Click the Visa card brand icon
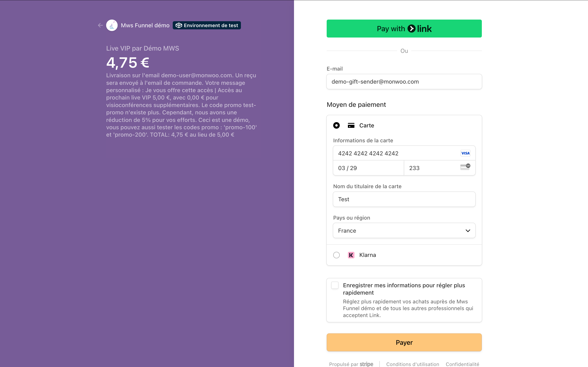Screen dimensions: 588x367 pos(465,153)
